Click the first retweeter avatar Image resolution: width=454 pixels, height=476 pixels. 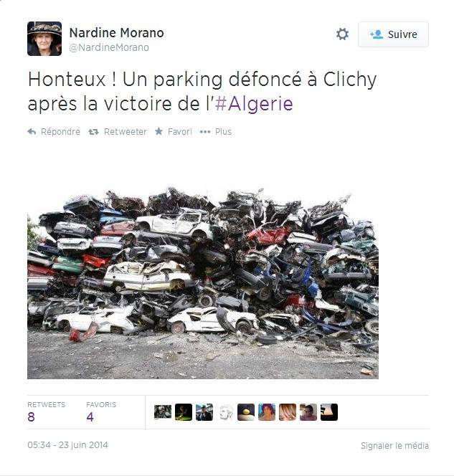pos(163,412)
